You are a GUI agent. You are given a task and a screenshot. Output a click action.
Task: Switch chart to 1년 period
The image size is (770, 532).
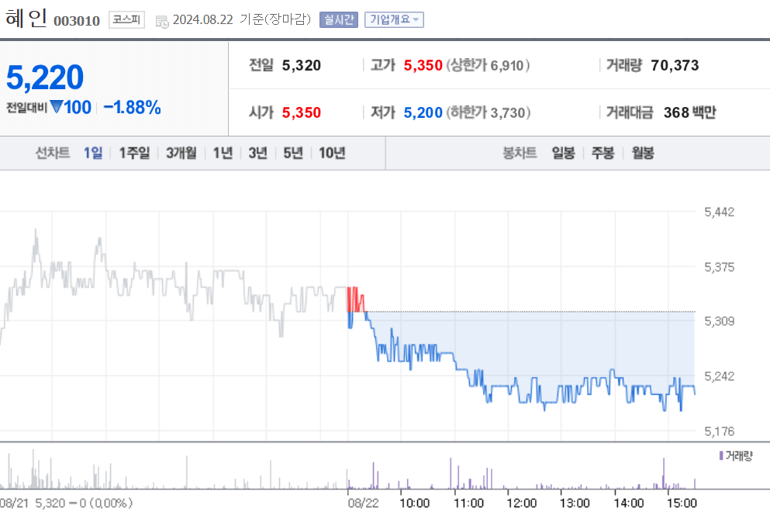coord(223,153)
